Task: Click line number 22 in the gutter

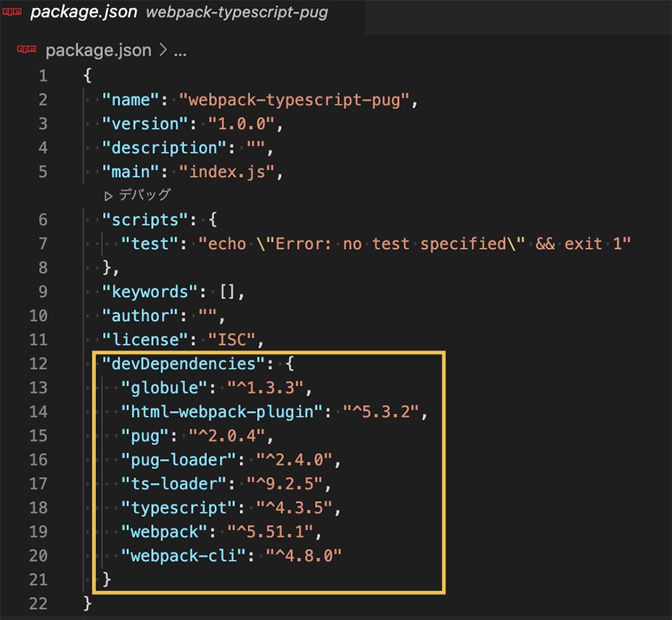Action: [38, 604]
